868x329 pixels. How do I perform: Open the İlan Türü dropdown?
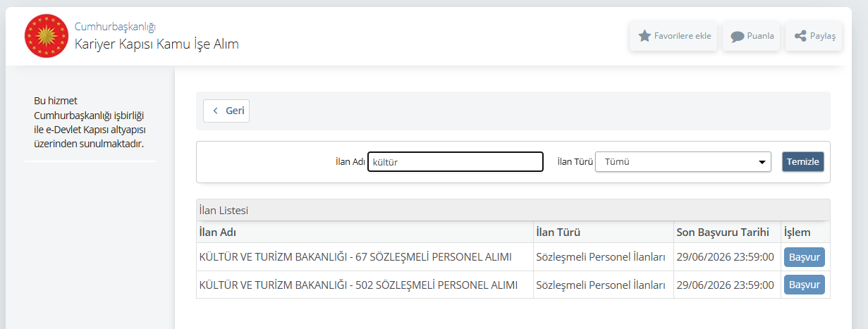[x=683, y=161]
